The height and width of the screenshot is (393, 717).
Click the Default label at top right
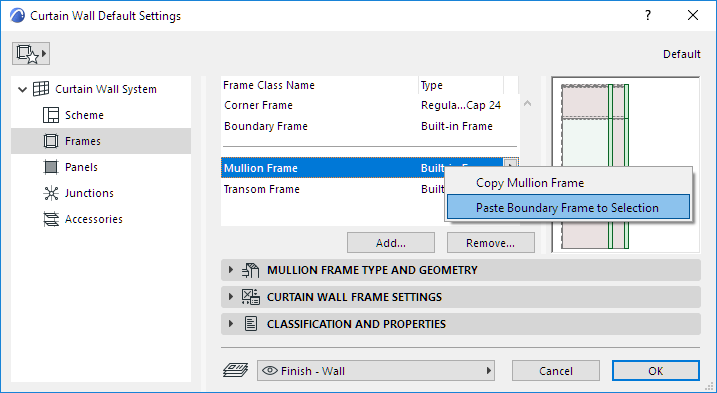point(682,54)
